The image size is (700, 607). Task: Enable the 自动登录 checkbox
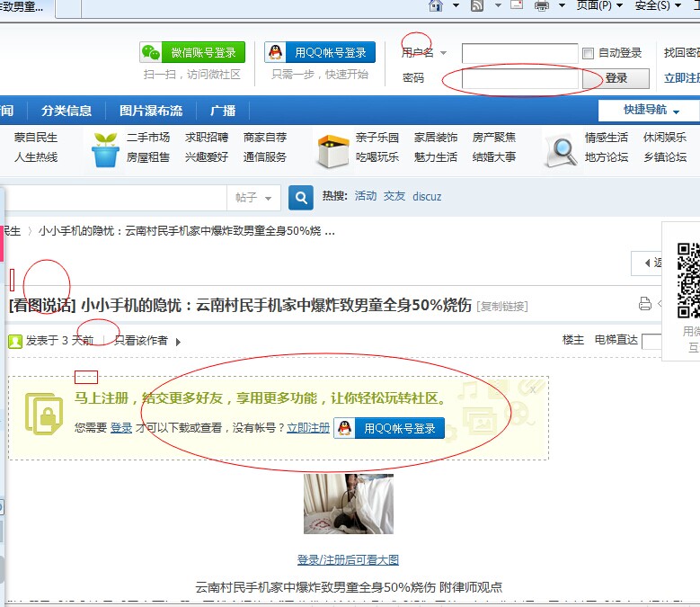pos(588,53)
